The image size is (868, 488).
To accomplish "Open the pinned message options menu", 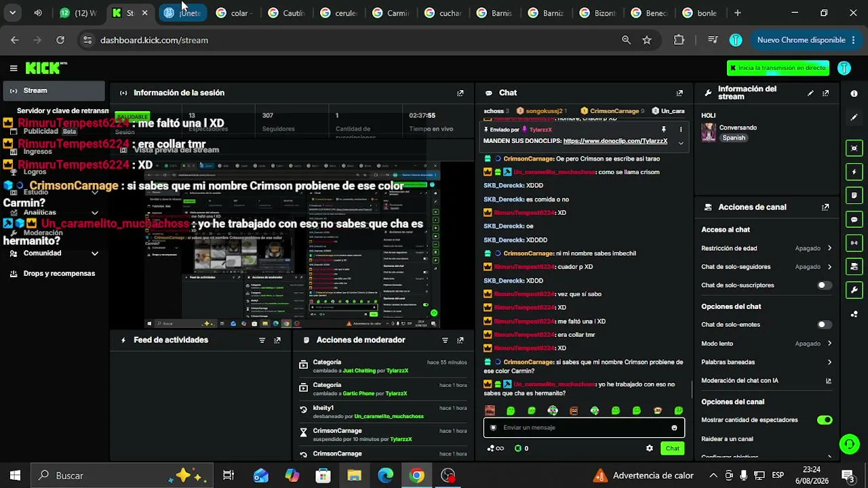I will 681,129.
